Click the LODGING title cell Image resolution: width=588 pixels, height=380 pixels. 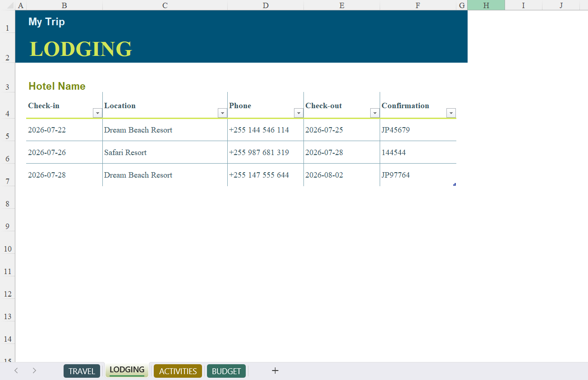(81, 49)
